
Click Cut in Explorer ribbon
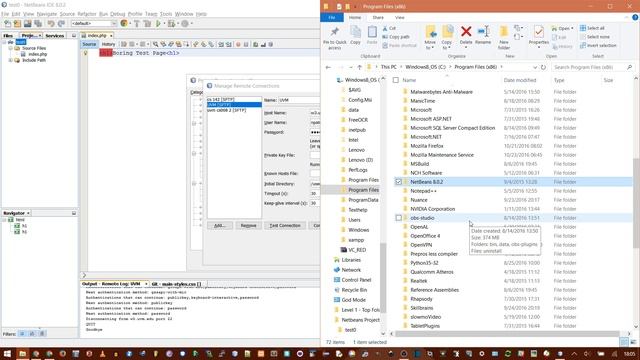389,28
